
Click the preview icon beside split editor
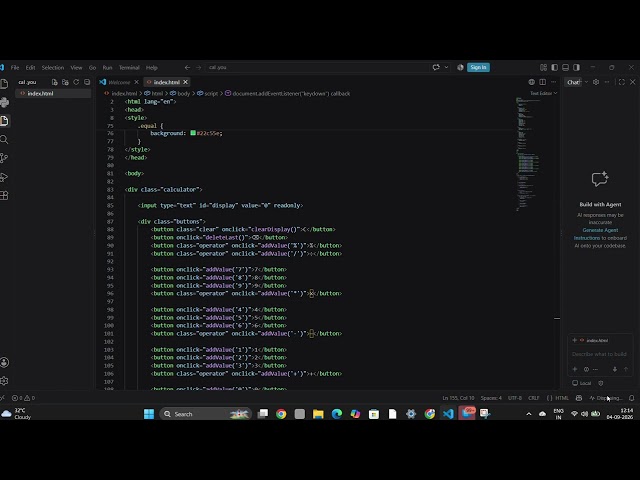pyautogui.click(x=531, y=82)
